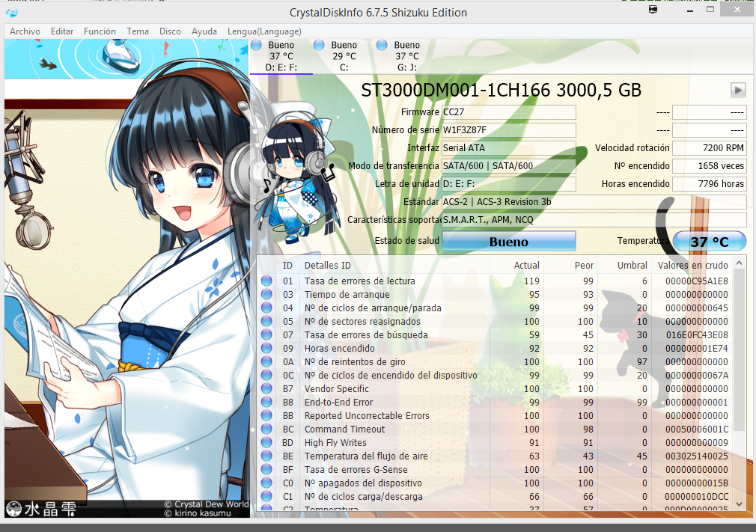Open the Archivo menu
The image size is (756, 532).
(25, 31)
